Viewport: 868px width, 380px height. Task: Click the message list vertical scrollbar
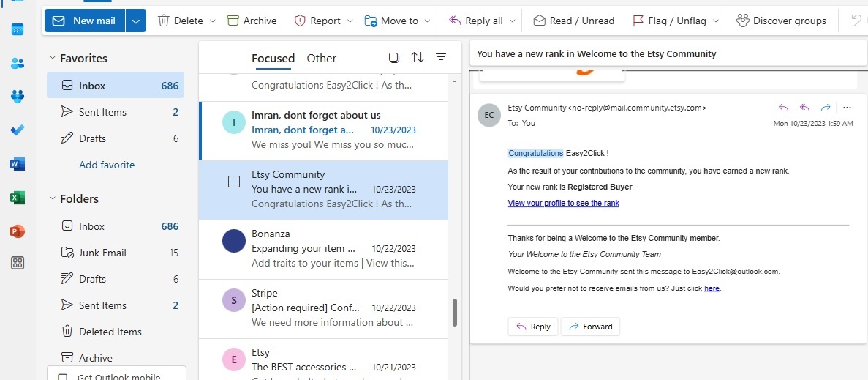[455, 313]
